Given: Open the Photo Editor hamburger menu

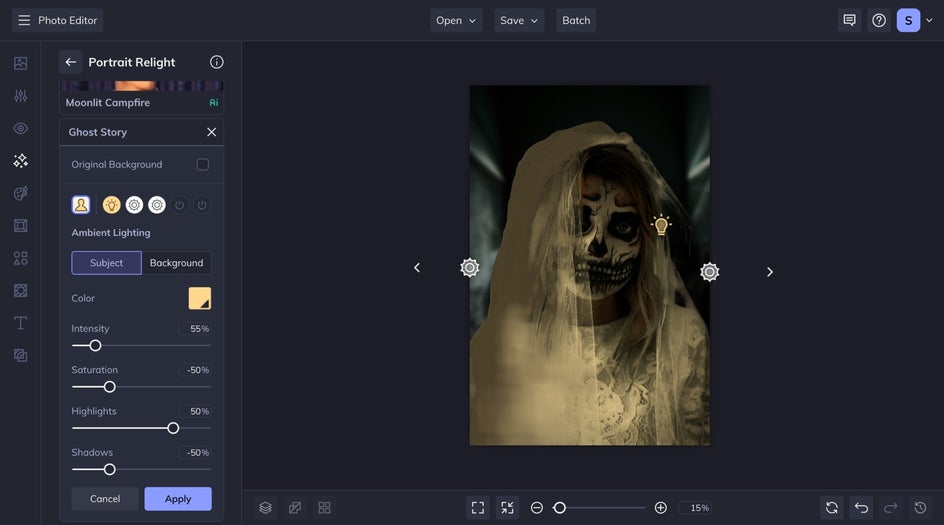Looking at the screenshot, I should pyautogui.click(x=24, y=20).
